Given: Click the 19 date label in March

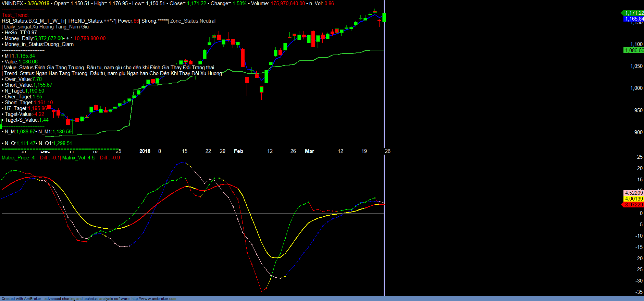Looking at the screenshot, I should [364, 151].
